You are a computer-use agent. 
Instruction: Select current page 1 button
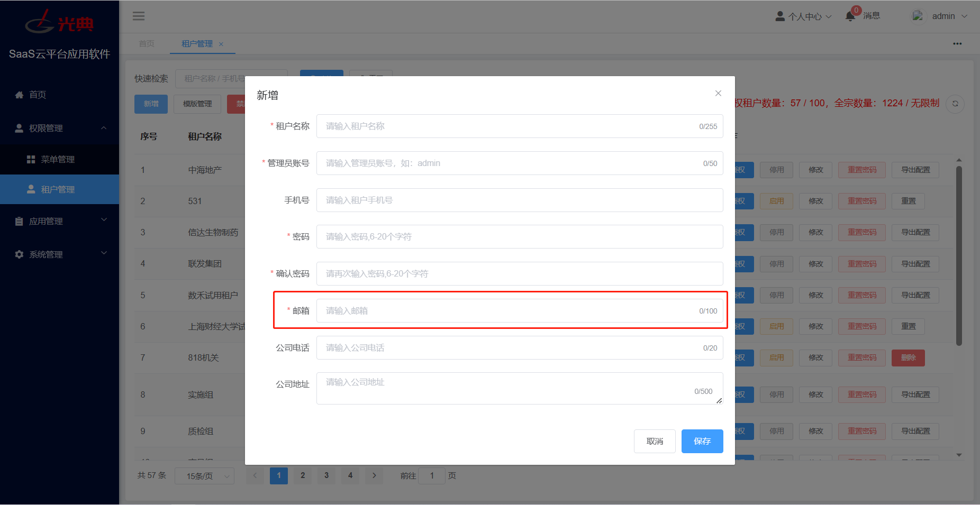click(279, 475)
